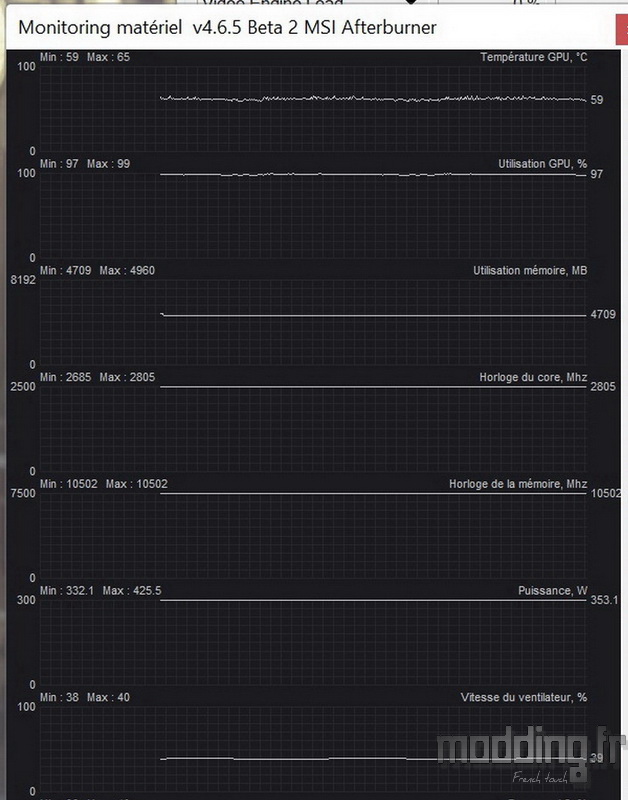Click the Min 4709 Max 4960 memory readout
Image resolution: width=628 pixels, height=800 pixels.
pos(97,270)
